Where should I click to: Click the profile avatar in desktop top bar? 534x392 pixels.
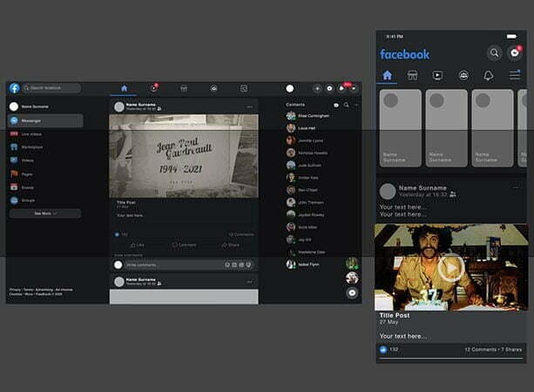click(x=290, y=89)
